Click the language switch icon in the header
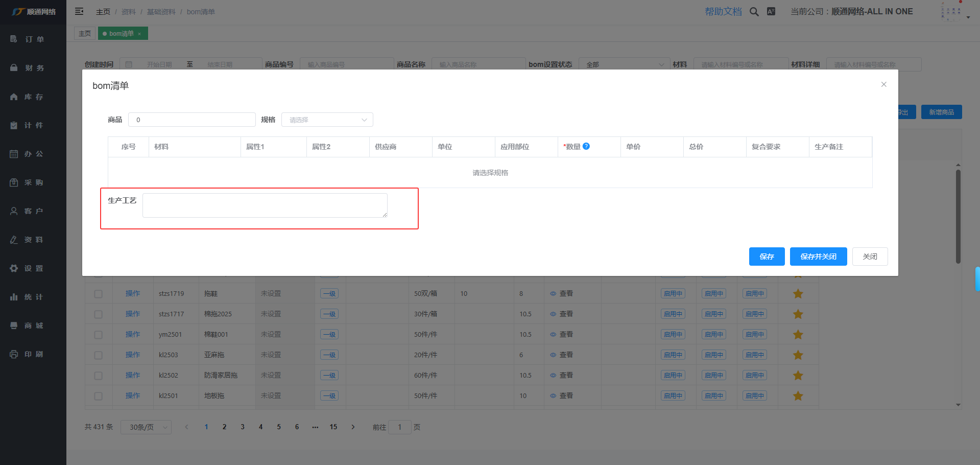The height and width of the screenshot is (465, 980). coord(771,11)
